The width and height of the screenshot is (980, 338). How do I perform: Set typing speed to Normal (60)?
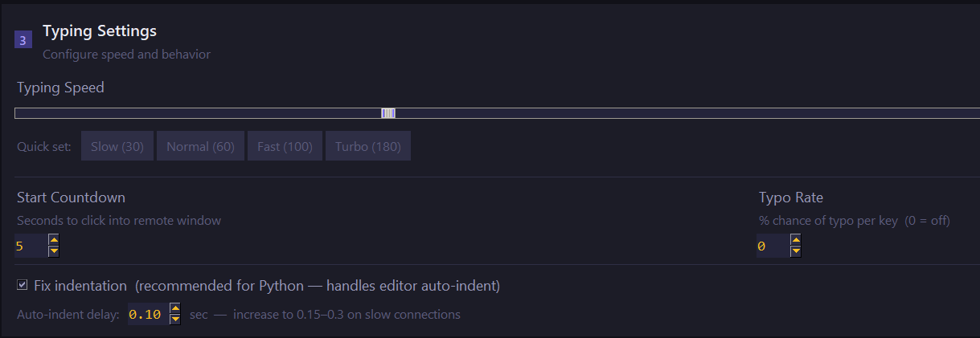[200, 146]
